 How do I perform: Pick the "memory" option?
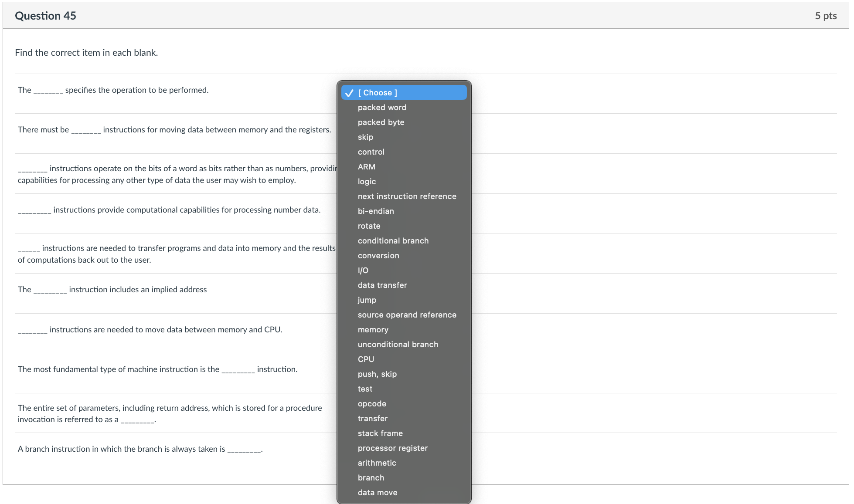pyautogui.click(x=373, y=329)
